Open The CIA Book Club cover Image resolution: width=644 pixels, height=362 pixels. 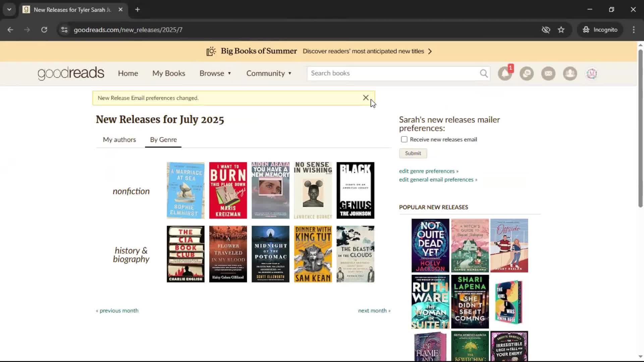(x=185, y=254)
